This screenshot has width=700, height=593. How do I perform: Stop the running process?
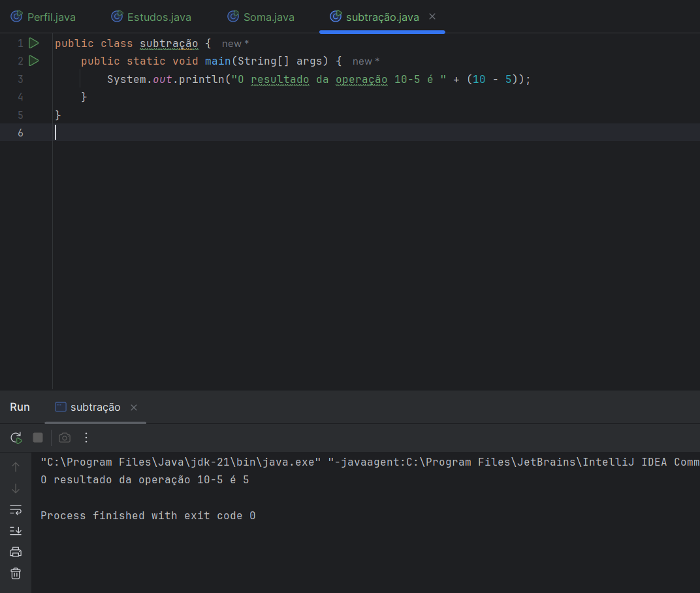pos(38,438)
